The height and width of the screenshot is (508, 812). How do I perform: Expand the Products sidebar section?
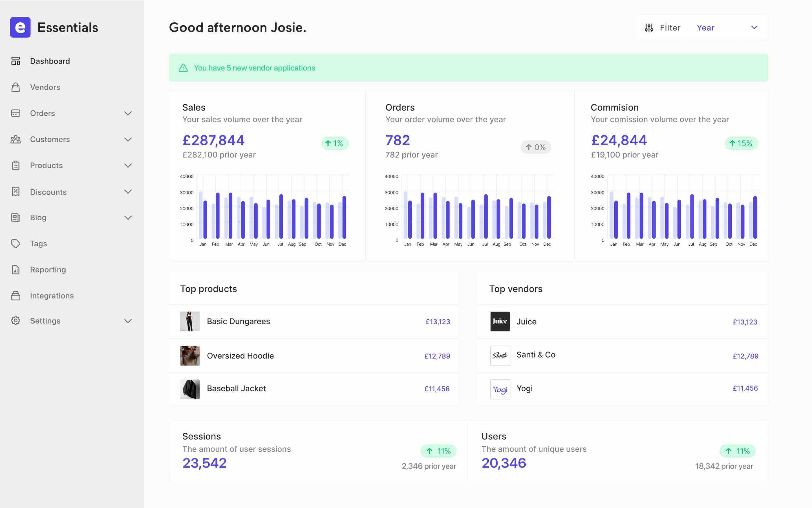pos(128,165)
